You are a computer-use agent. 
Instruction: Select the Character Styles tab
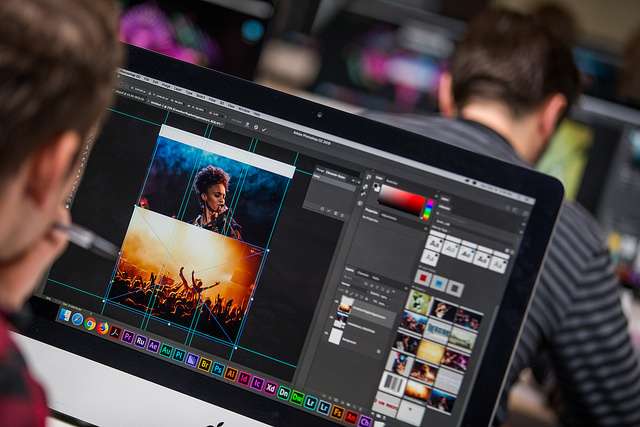coord(336,175)
